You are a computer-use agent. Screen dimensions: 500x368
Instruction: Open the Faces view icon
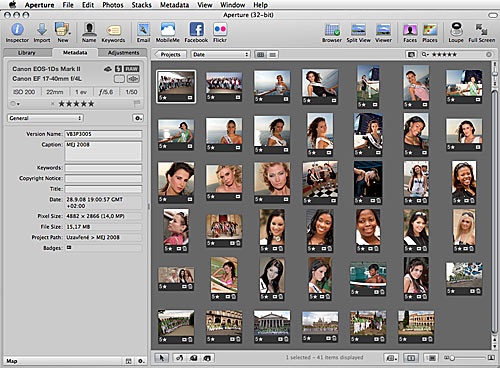(410, 30)
